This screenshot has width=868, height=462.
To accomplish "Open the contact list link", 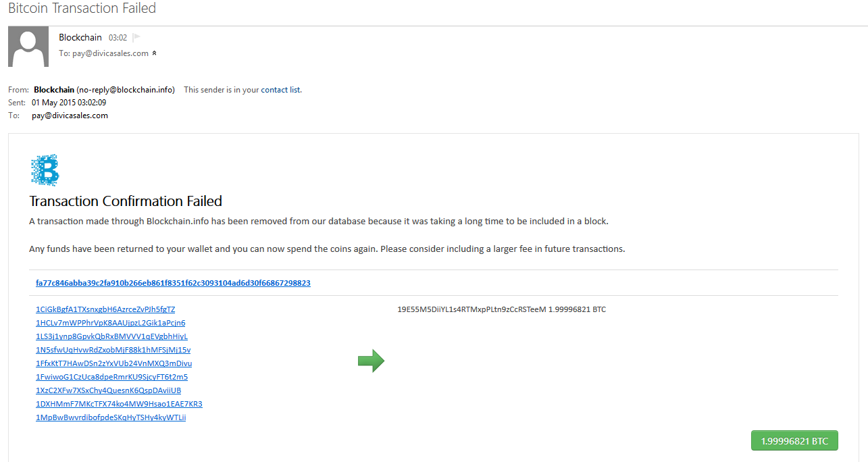I will [280, 90].
